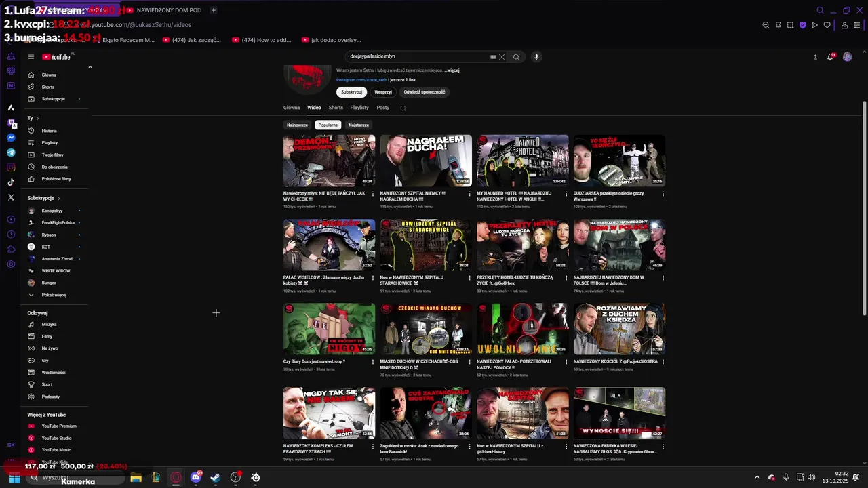Open MY HAUNTED HOTEL video thumbnail
This screenshot has width=868, height=488.
pyautogui.click(x=523, y=161)
